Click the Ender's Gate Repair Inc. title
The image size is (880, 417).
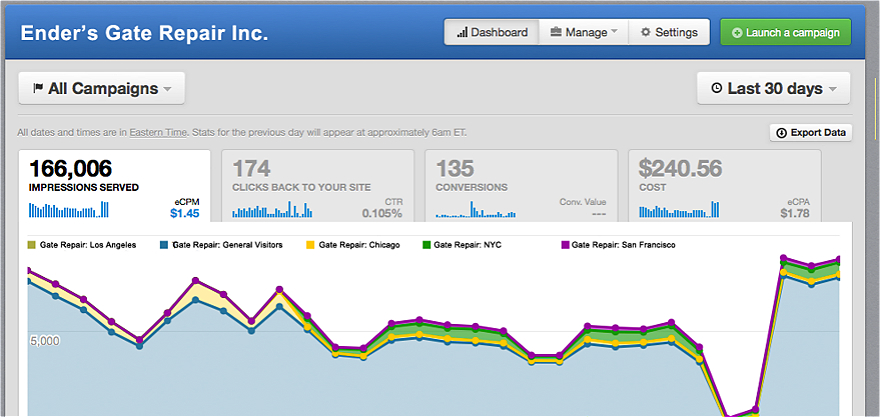tap(144, 33)
